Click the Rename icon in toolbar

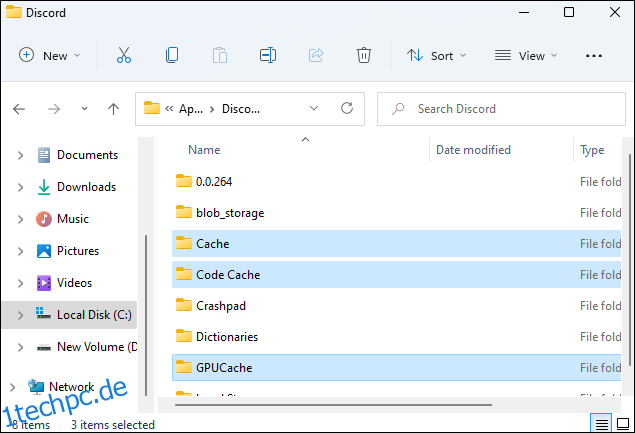pyautogui.click(x=268, y=55)
